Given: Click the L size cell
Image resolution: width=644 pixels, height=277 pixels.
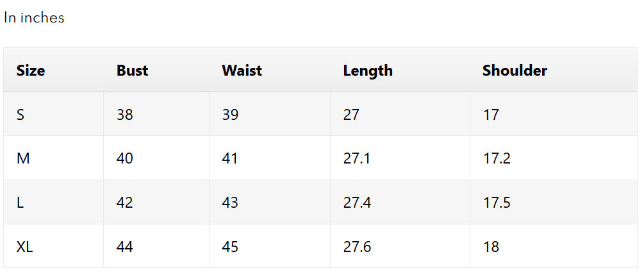Looking at the screenshot, I should [x=21, y=203].
